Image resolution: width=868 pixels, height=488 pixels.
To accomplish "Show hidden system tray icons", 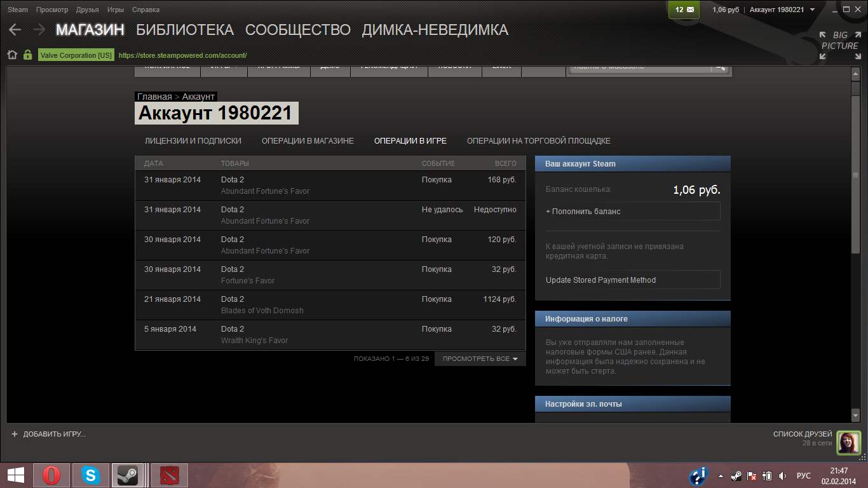I will [x=721, y=476].
